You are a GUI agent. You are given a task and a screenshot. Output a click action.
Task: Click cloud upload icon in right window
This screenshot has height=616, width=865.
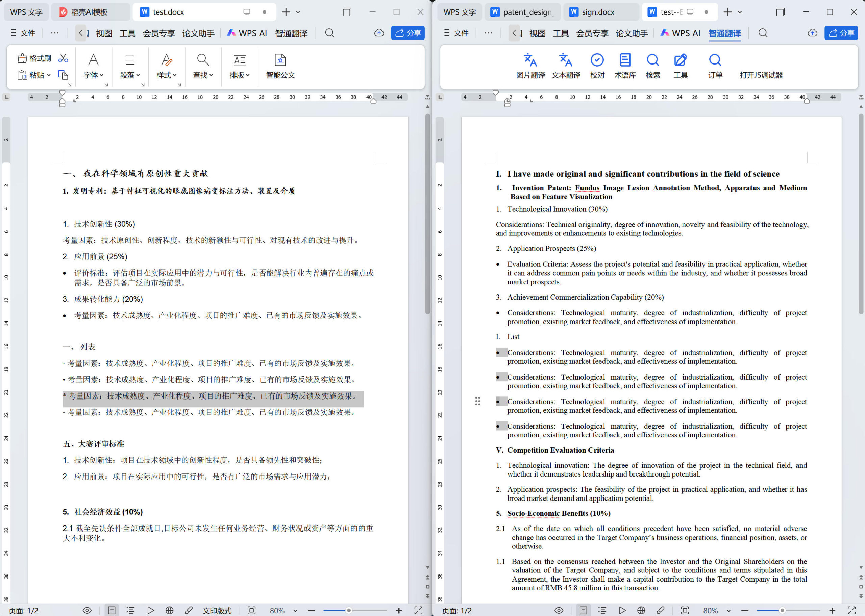pos(812,33)
